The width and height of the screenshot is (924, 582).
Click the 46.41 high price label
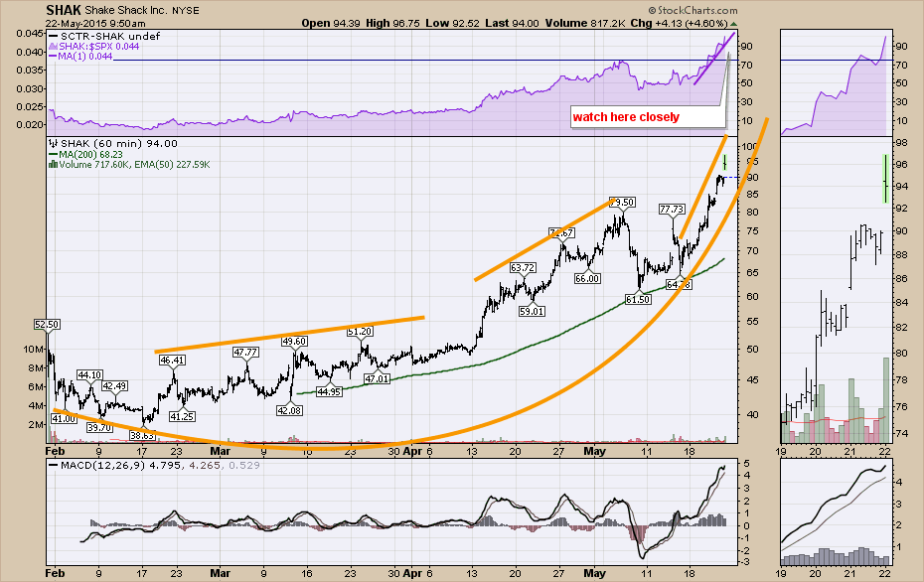point(173,361)
